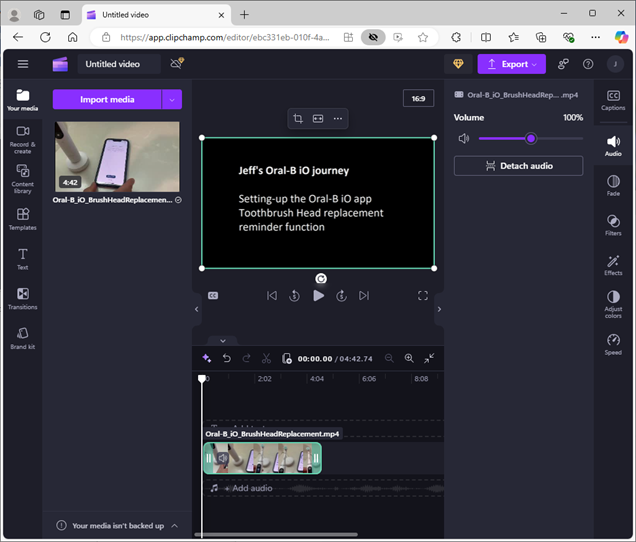The height and width of the screenshot is (542, 636).
Task: Click the 4:04 mark on timeline ruler
Action: (x=317, y=379)
